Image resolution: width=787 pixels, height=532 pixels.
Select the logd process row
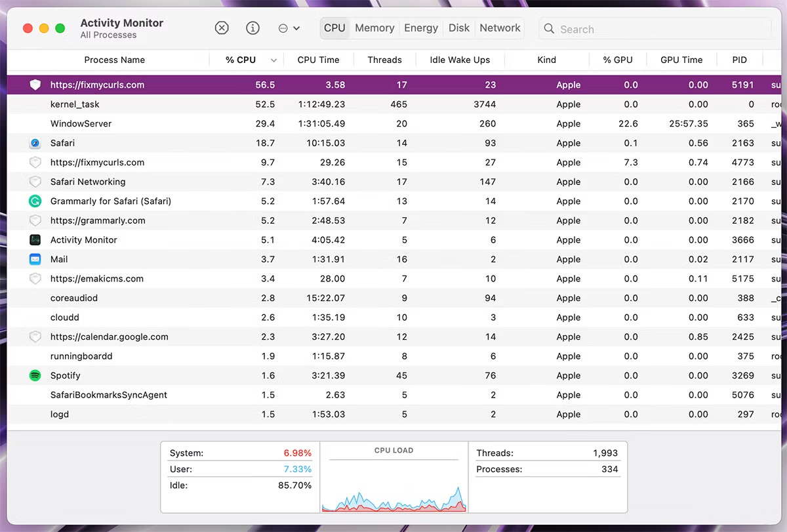click(x=393, y=415)
